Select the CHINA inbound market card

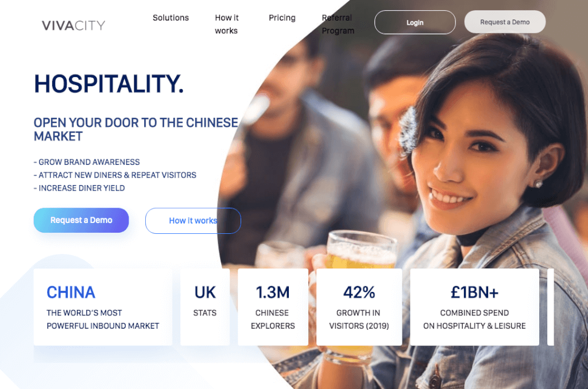103,307
